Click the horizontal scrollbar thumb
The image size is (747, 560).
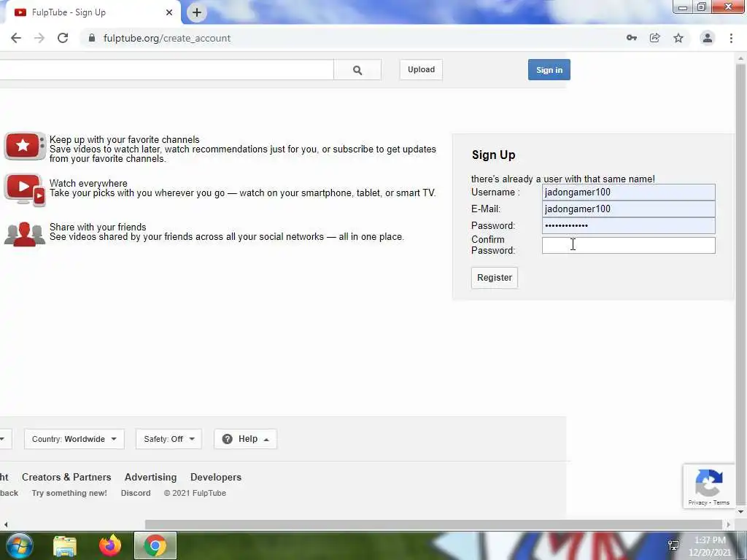(x=433, y=524)
